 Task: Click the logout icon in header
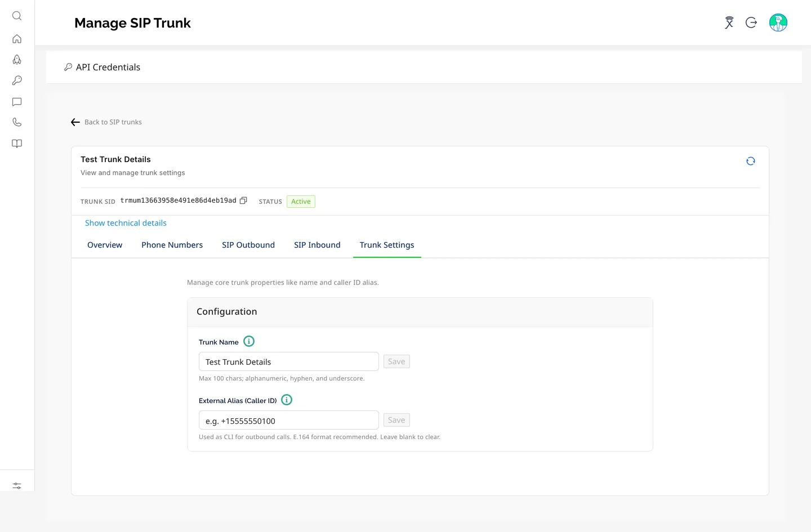click(751, 23)
